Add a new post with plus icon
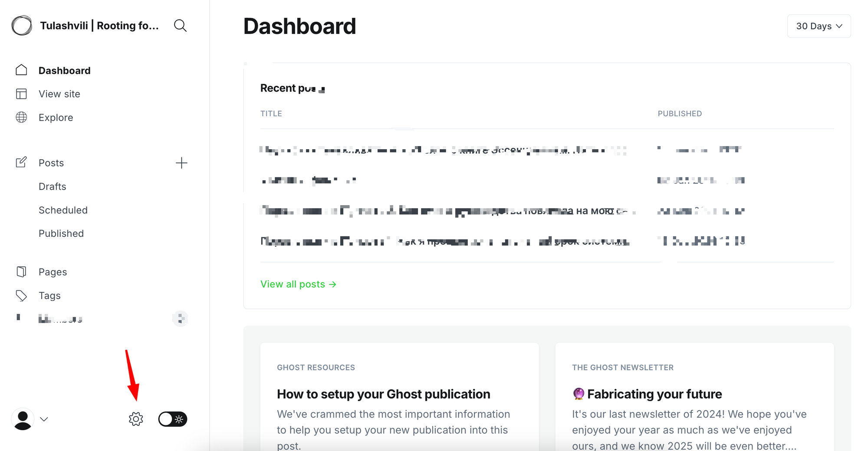868x451 pixels. pyautogui.click(x=181, y=163)
